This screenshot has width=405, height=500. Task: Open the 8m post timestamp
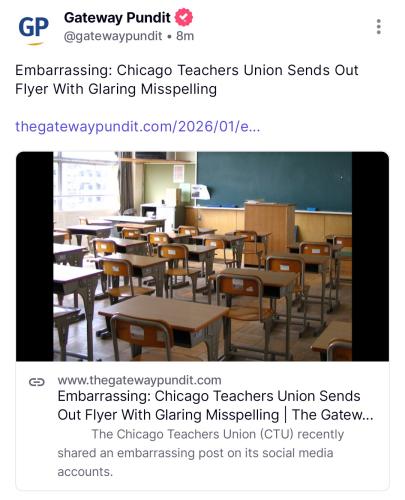(185, 36)
